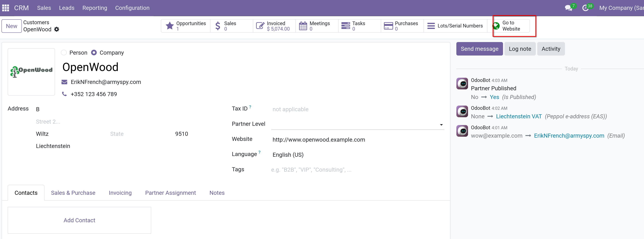Image resolution: width=644 pixels, height=239 pixels.
Task: Open the Sales dollar stat button
Action: coord(232,26)
